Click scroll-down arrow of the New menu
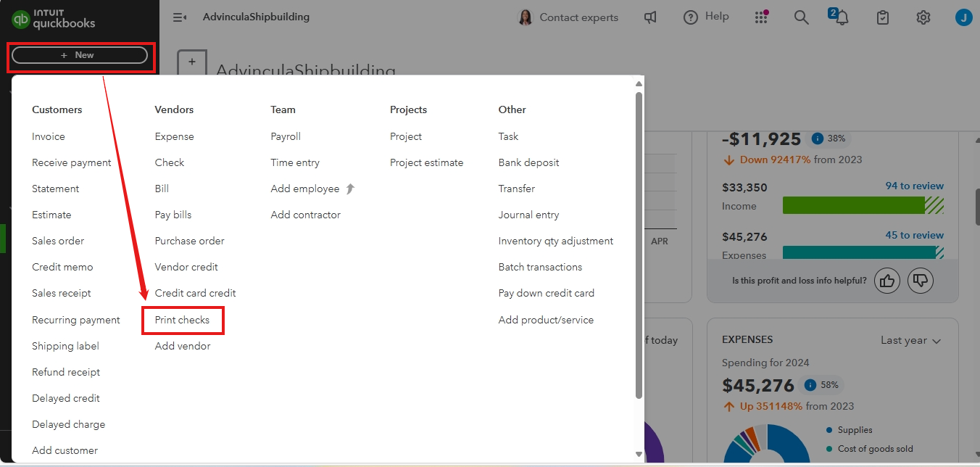The width and height of the screenshot is (980, 467). coord(639,454)
